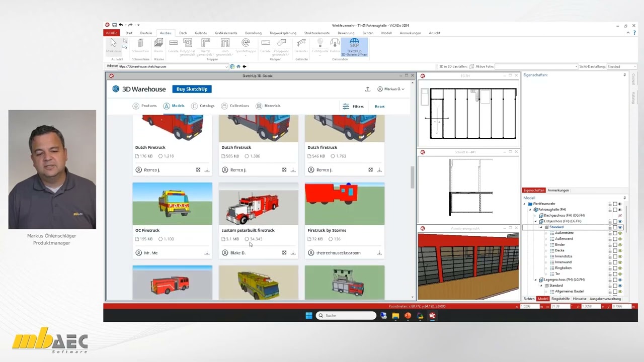Viewport: 644px width, 362px height.
Task: Select the Kulisse decoration tool
Action: [335, 46]
